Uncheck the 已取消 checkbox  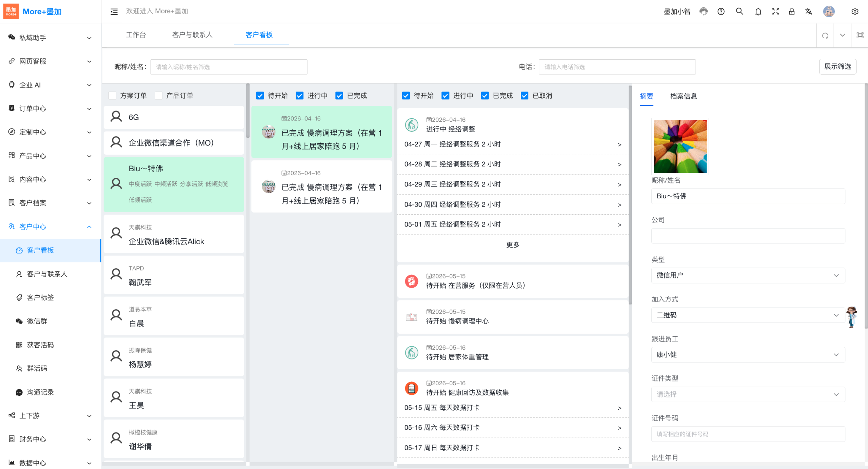coord(525,96)
